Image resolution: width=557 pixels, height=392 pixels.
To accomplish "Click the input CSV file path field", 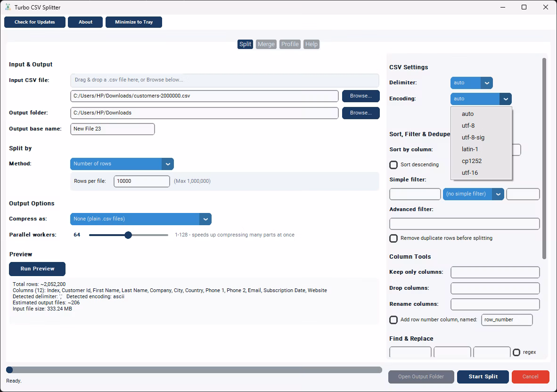I will [x=204, y=96].
